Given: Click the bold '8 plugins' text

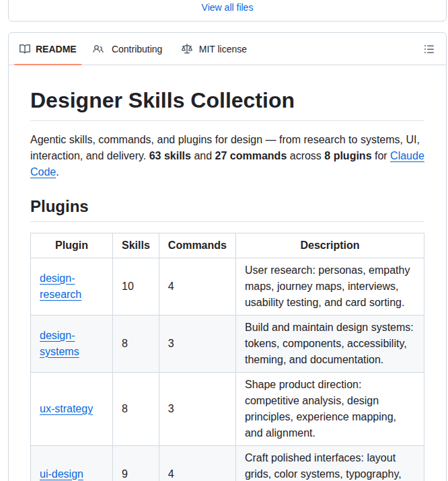Looking at the screenshot, I should click(348, 156).
